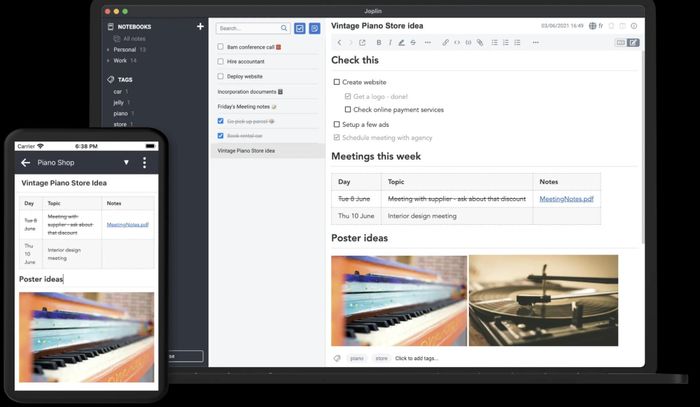Click the piano photo in the desktop note
This screenshot has height=407, width=700.
coord(399,300)
